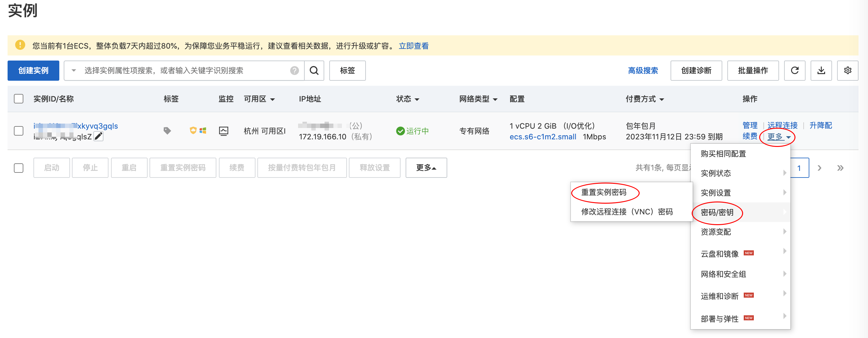868x338 pixels.
Task: Open the 付费方式 column filter dropdown
Action: tap(661, 99)
